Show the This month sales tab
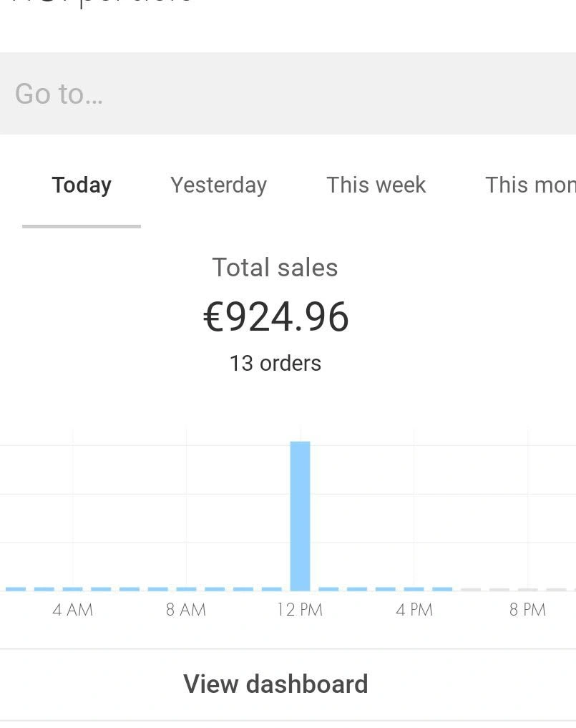Image resolution: width=576 pixels, height=728 pixels. (x=529, y=185)
